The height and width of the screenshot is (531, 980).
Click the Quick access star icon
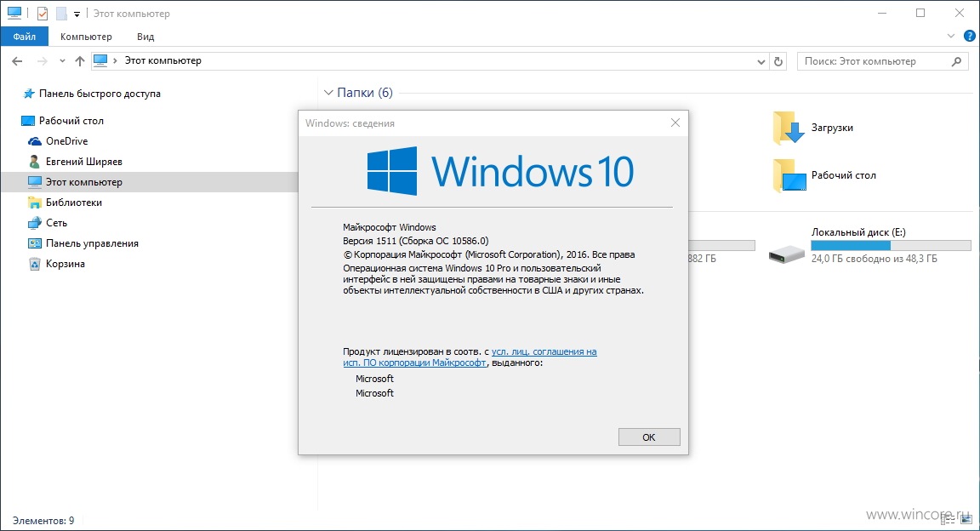(x=29, y=94)
